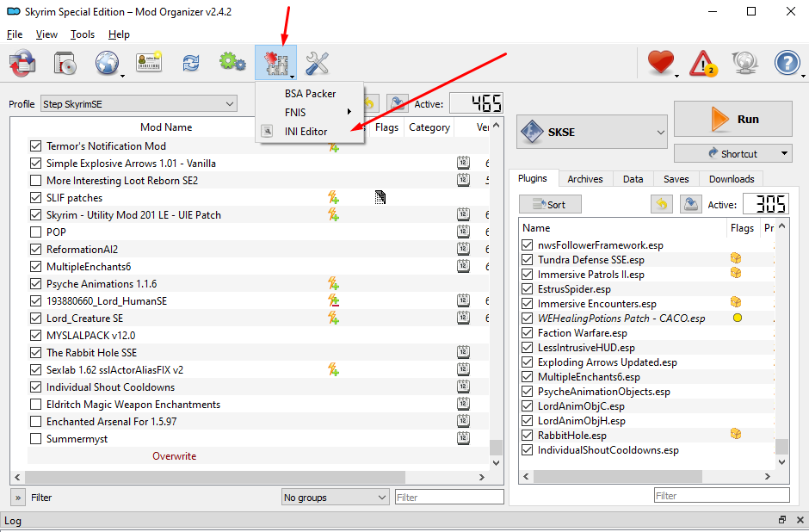
Task: Open the View menu
Action: pos(46,34)
